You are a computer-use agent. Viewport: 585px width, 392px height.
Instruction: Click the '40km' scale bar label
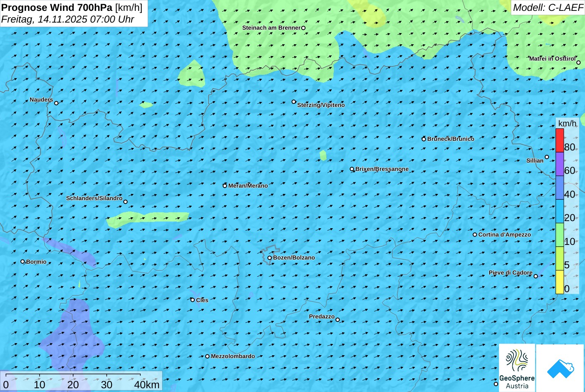[147, 385]
